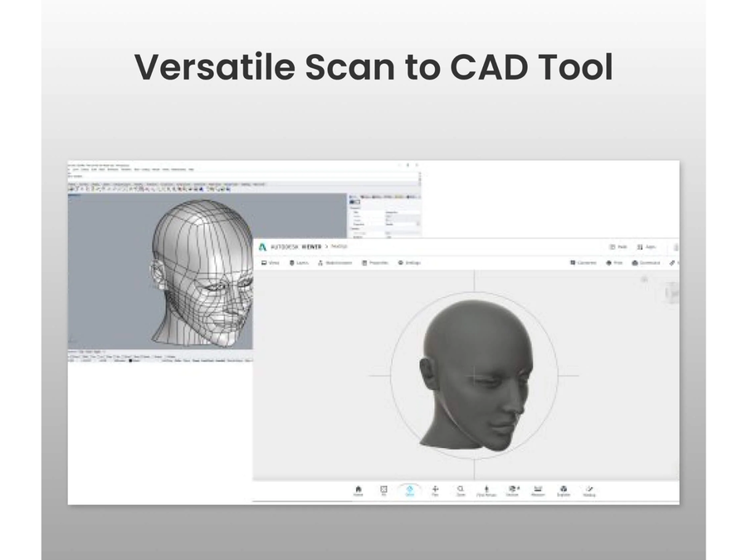Choose the Zoom tool
This screenshot has width=747, height=560.
tap(461, 491)
